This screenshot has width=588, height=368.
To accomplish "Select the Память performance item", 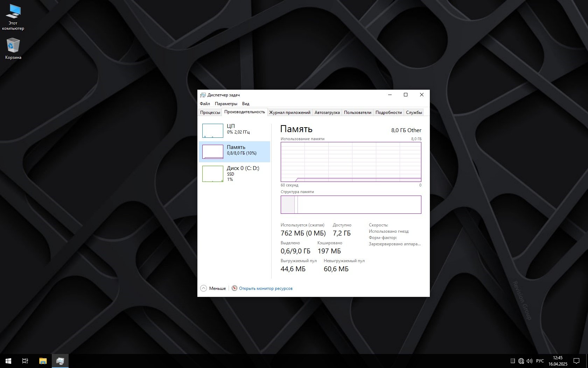I will 234,152.
